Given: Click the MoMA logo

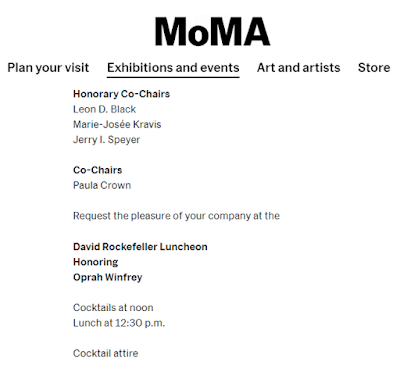Looking at the screenshot, I should [x=212, y=32].
